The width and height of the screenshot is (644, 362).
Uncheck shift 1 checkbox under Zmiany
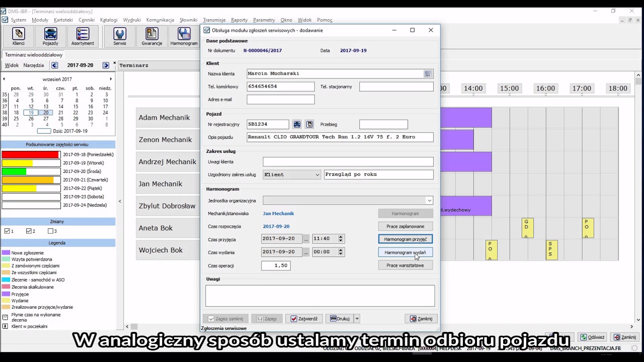click(x=7, y=231)
